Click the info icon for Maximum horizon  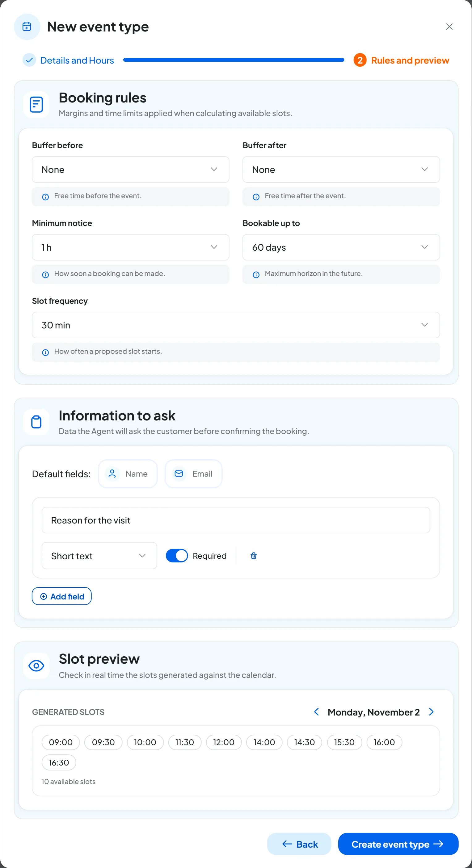pos(256,275)
